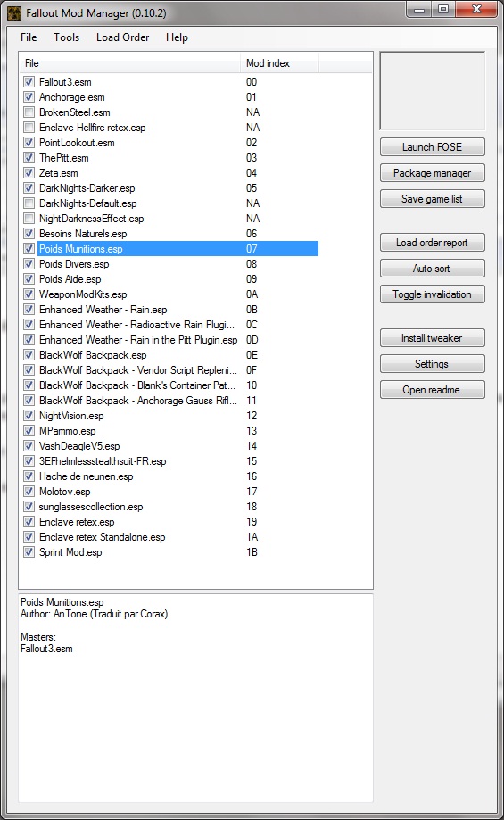Click the Fallout Mod Manager title bar icon
504x820 pixels.
pos(14,13)
